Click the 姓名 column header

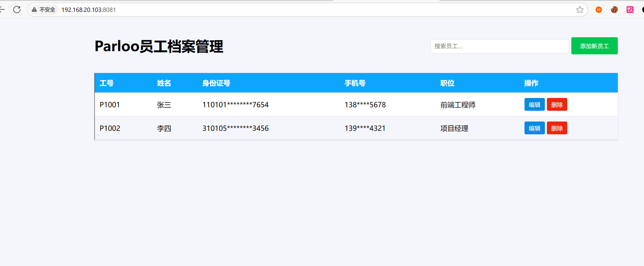(x=164, y=83)
